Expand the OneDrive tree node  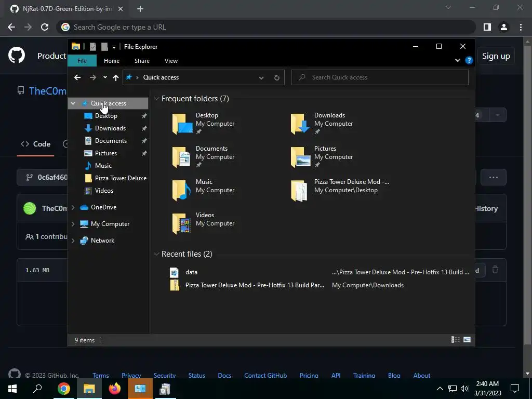[73, 207]
